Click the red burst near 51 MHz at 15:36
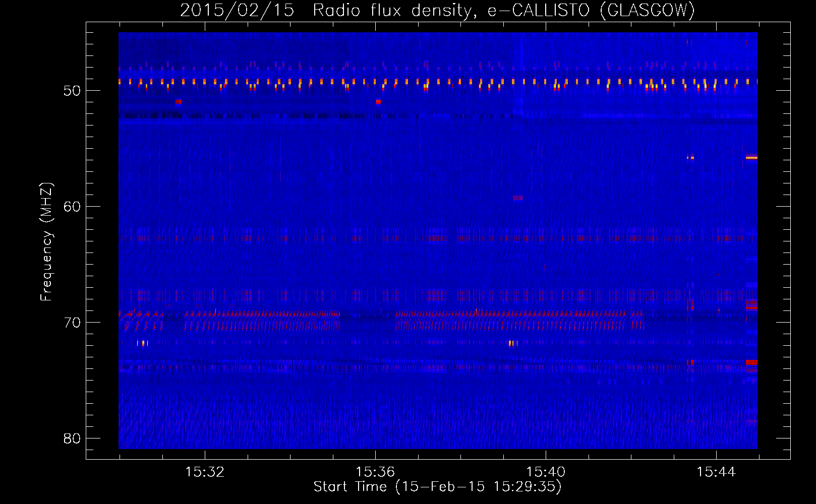 click(378, 102)
